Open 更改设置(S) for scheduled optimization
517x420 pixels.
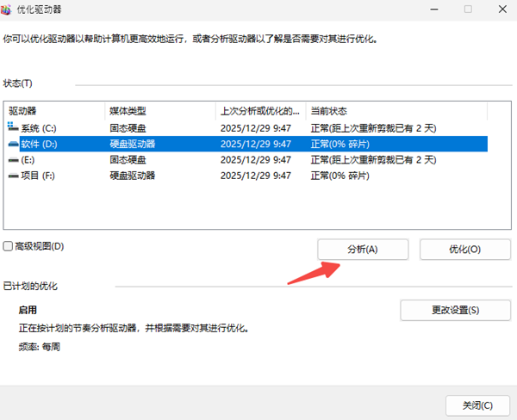pos(455,310)
